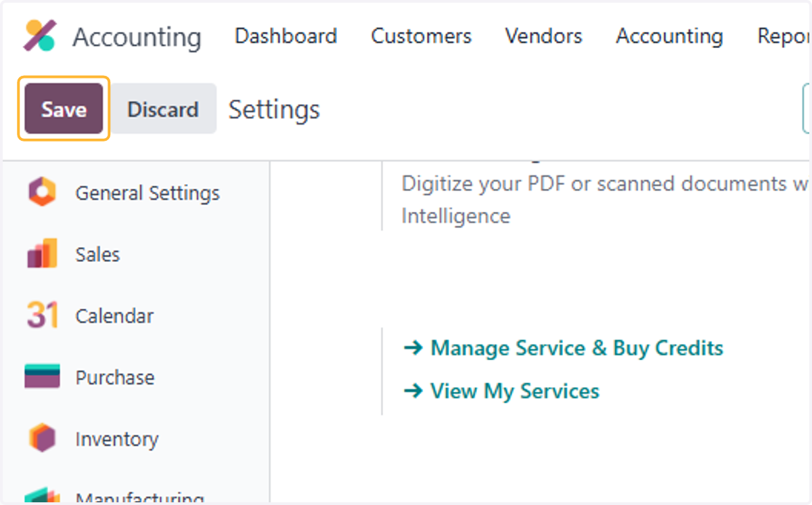The width and height of the screenshot is (812, 505).
Task: Click the Manufacturing icon in sidebar
Action: [x=42, y=496]
